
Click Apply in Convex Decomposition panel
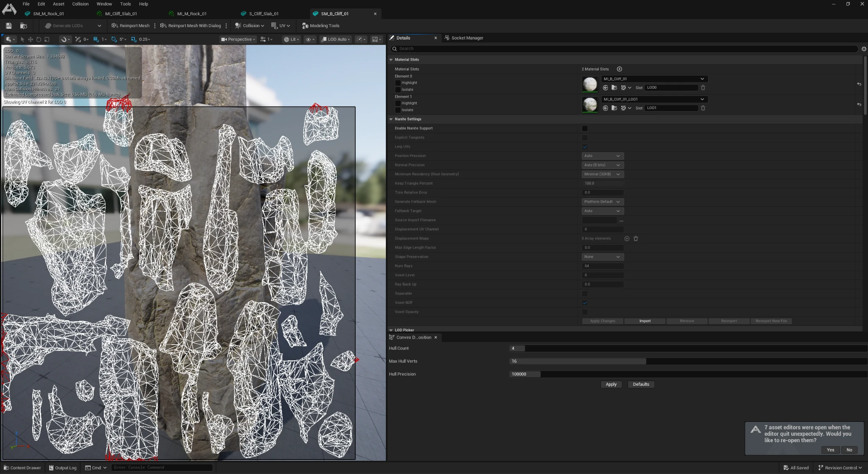click(x=611, y=384)
